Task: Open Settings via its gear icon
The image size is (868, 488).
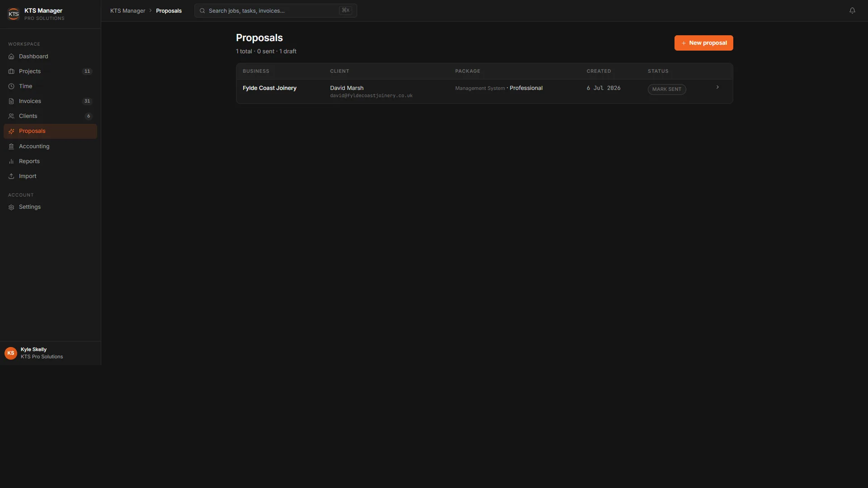Action: click(x=11, y=207)
